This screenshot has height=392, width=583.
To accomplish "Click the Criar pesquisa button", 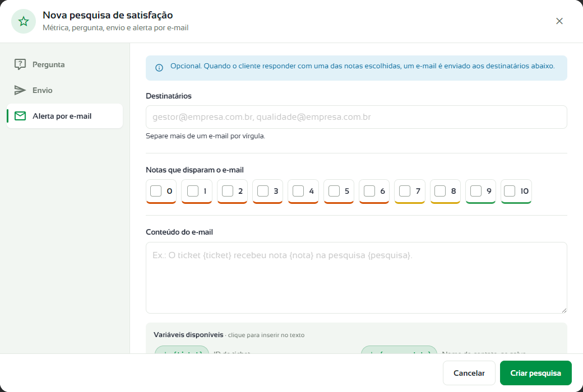I will point(535,373).
